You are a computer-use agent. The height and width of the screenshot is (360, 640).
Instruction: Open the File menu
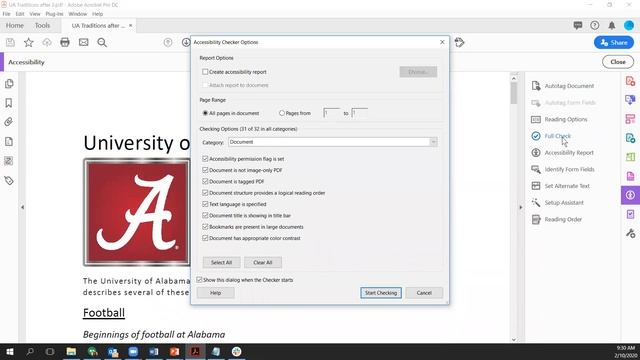pyautogui.click(x=7, y=14)
